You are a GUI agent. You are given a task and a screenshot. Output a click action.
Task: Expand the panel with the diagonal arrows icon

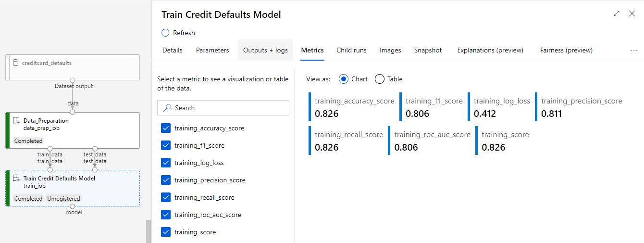click(617, 14)
